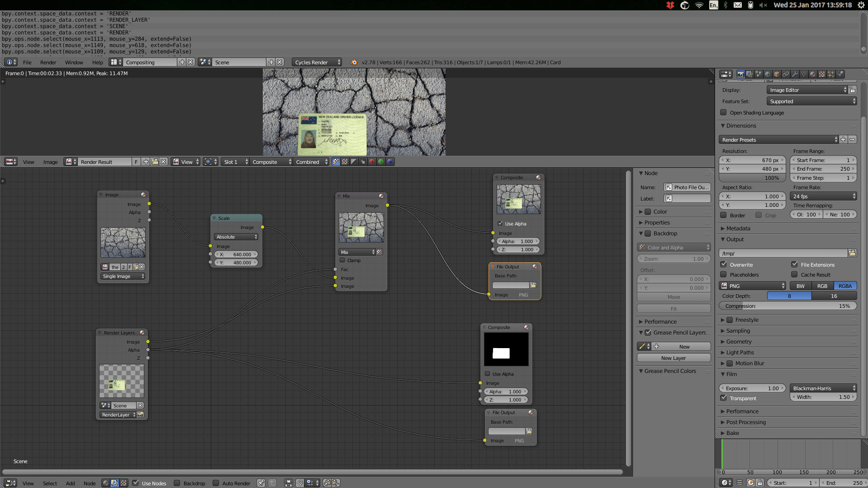Show the red channel display icon
Screen dimensions: 868x488
(x=372, y=162)
